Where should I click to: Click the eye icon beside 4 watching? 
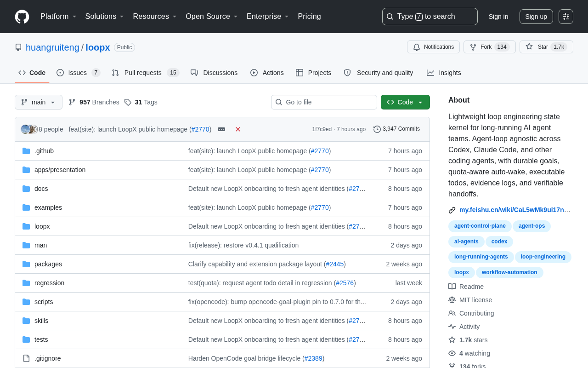(452, 353)
